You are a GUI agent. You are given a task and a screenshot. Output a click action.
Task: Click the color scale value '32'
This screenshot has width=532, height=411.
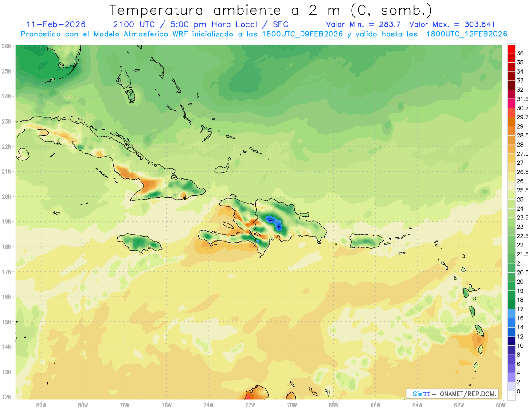coord(520,90)
